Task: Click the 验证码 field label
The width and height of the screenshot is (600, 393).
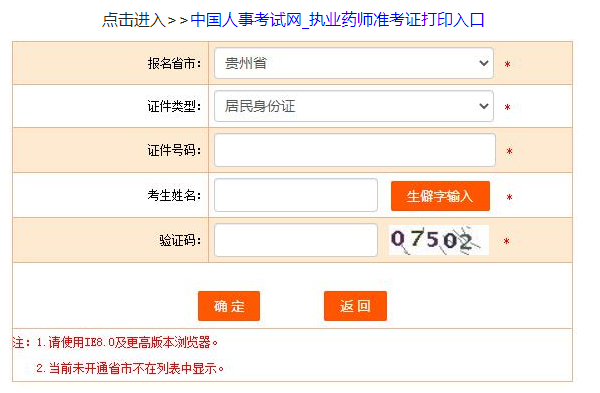Action: point(180,240)
